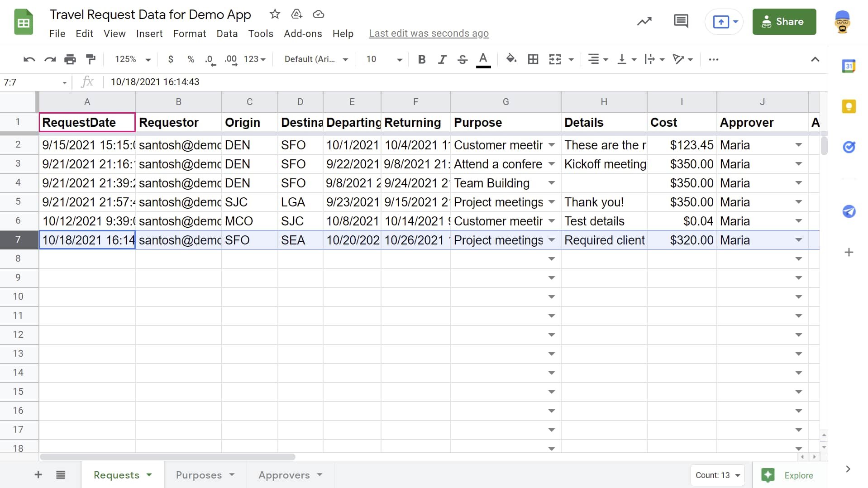Toggle bold formatting

pyautogui.click(x=421, y=59)
